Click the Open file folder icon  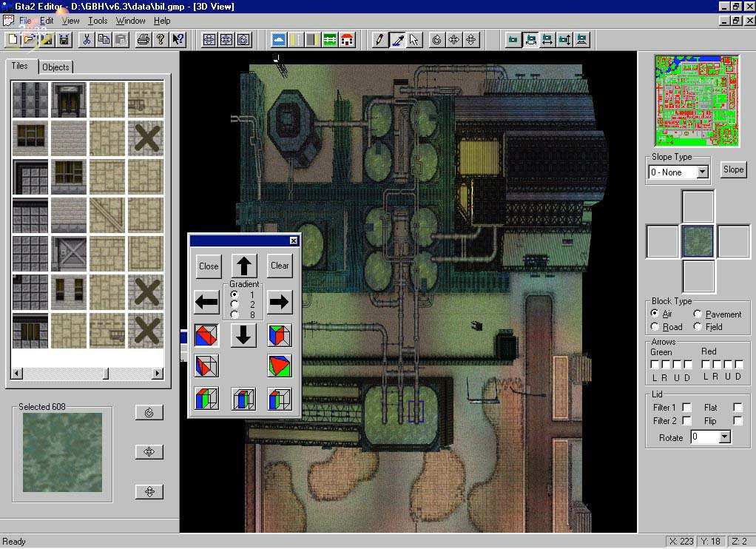pos(30,39)
